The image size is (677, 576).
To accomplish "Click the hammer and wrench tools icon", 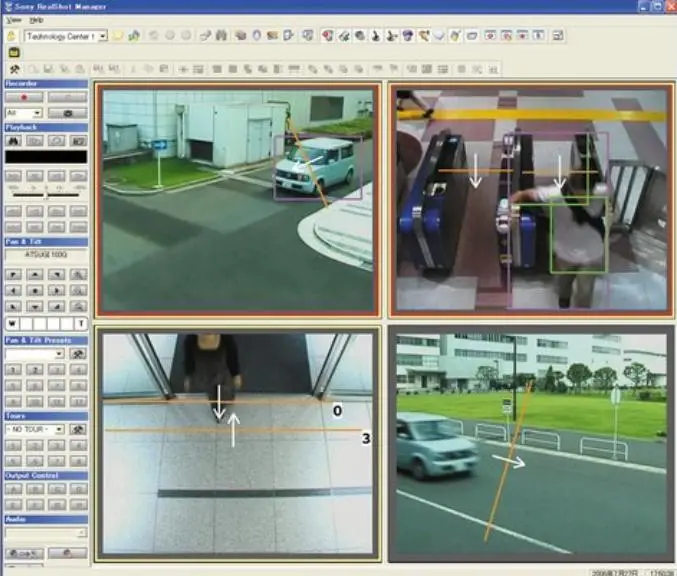I will pyautogui.click(x=15, y=69).
